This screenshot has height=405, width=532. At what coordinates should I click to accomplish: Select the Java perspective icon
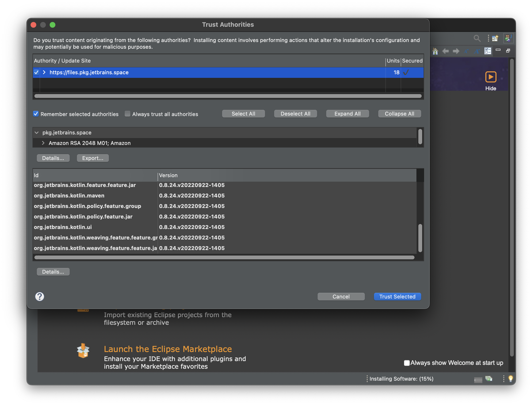[x=508, y=38]
